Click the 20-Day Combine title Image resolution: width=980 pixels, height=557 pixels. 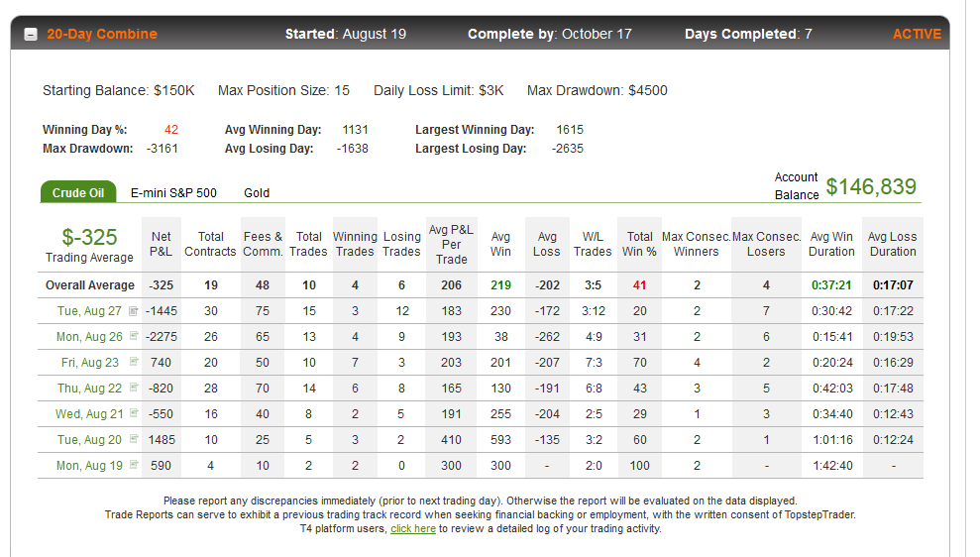(x=102, y=35)
